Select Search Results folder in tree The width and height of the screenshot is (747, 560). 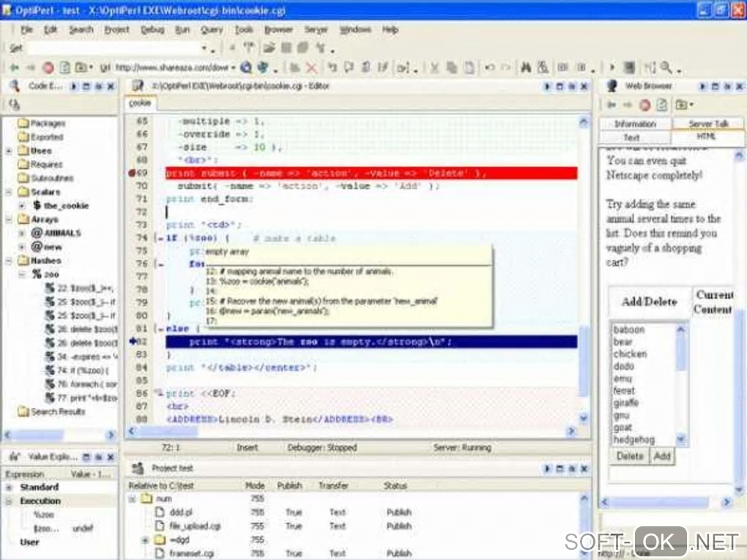point(58,411)
